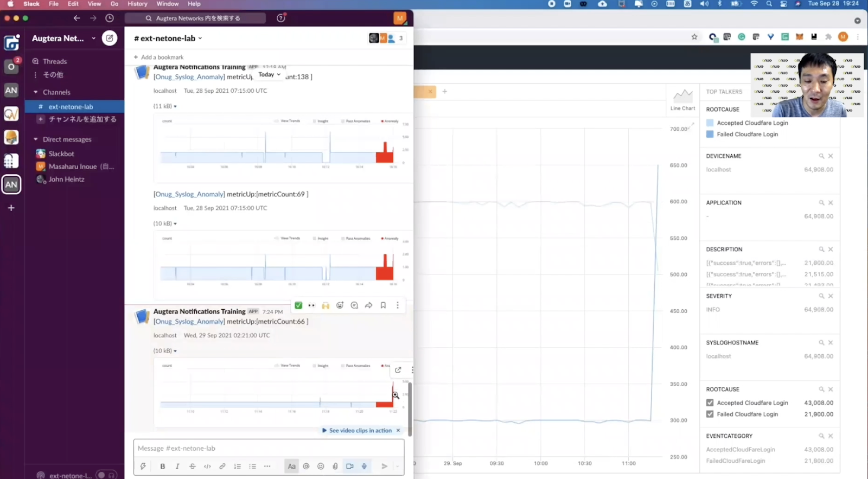This screenshot has height=479, width=868.
Task: Search the DEVICENAME panel
Action: [x=821, y=156]
